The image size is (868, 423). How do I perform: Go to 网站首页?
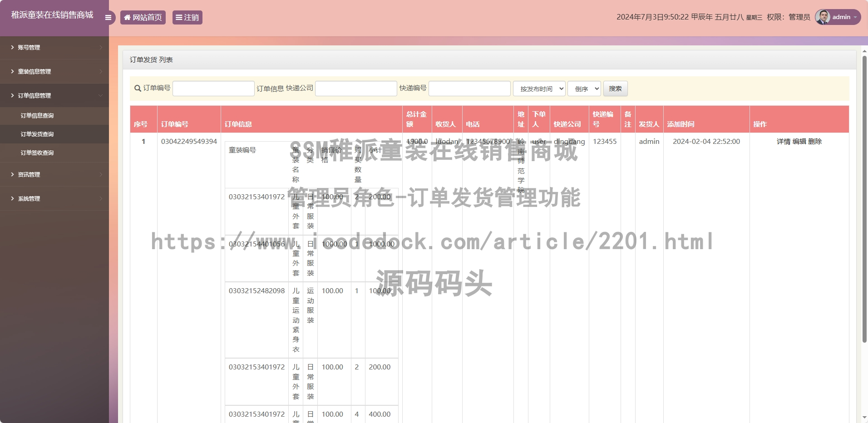coord(143,17)
